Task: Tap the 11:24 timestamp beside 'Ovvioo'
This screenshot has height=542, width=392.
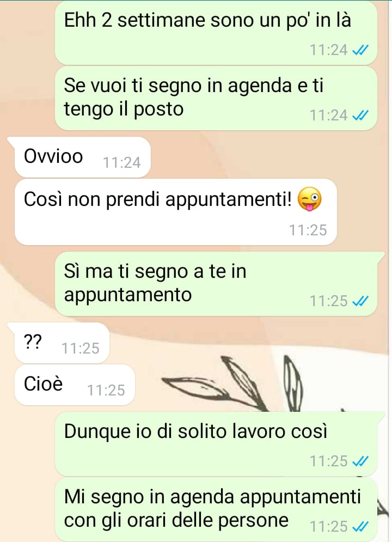Action: pos(122,162)
